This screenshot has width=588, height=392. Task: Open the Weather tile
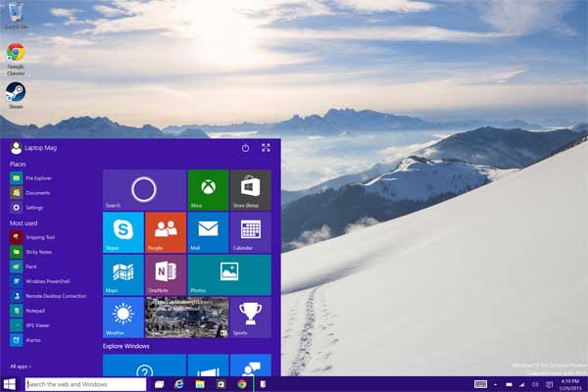(123, 318)
